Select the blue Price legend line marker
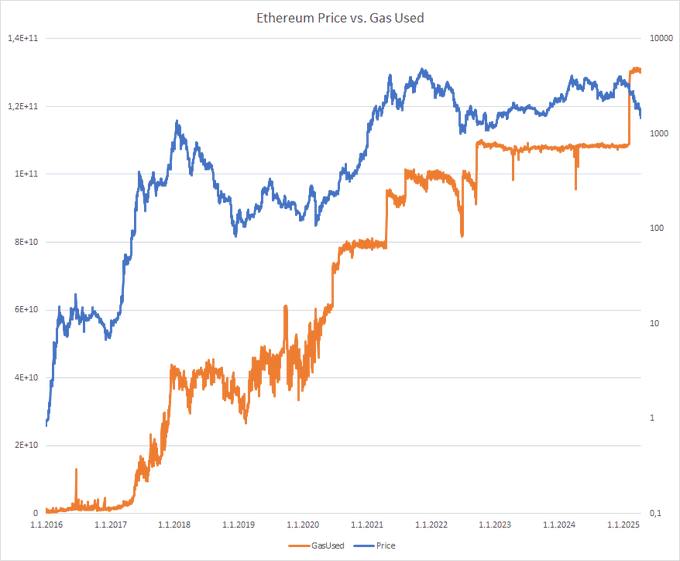 (364, 546)
